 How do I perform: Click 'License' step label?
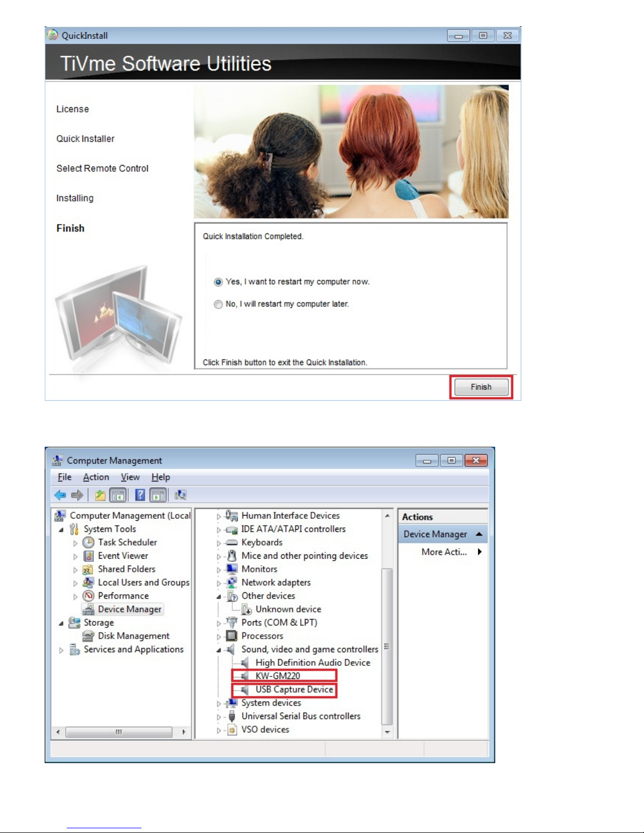pyautogui.click(x=73, y=109)
